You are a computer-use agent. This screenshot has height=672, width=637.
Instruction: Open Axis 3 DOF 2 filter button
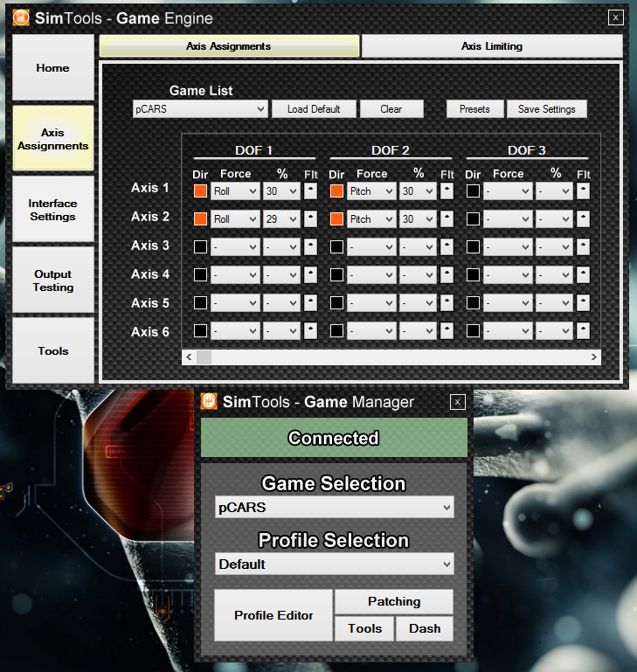[447, 246]
